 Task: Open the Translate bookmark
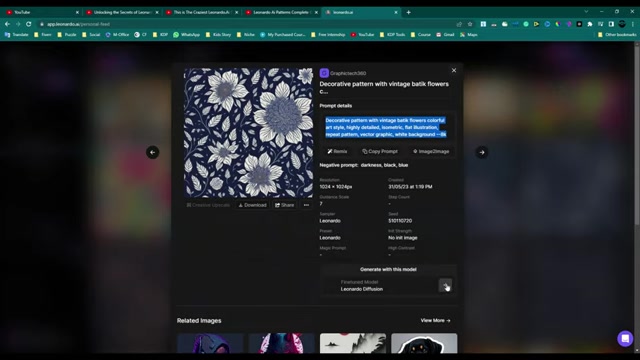click(x=16, y=35)
